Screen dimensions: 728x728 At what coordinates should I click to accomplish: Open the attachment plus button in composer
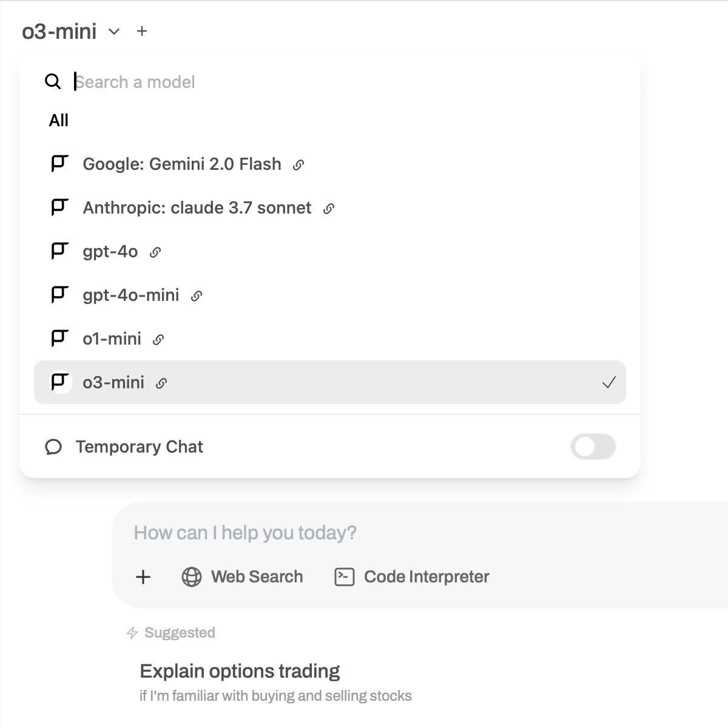coord(143,577)
